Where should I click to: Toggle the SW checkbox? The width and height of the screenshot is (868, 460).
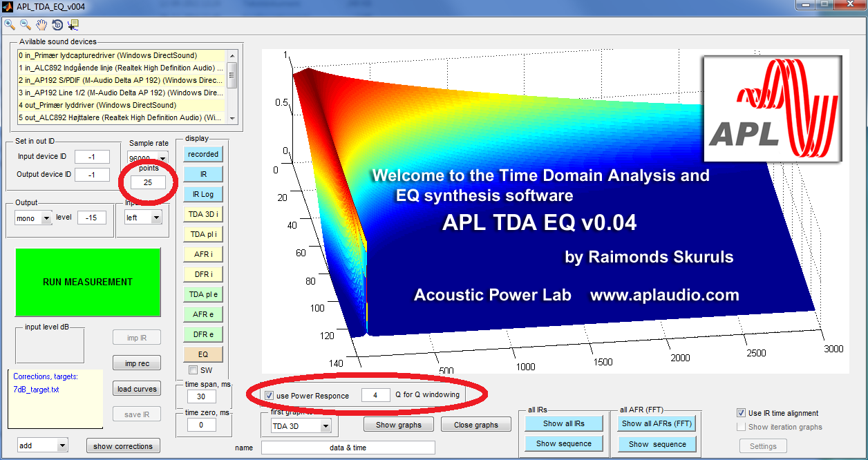click(194, 370)
